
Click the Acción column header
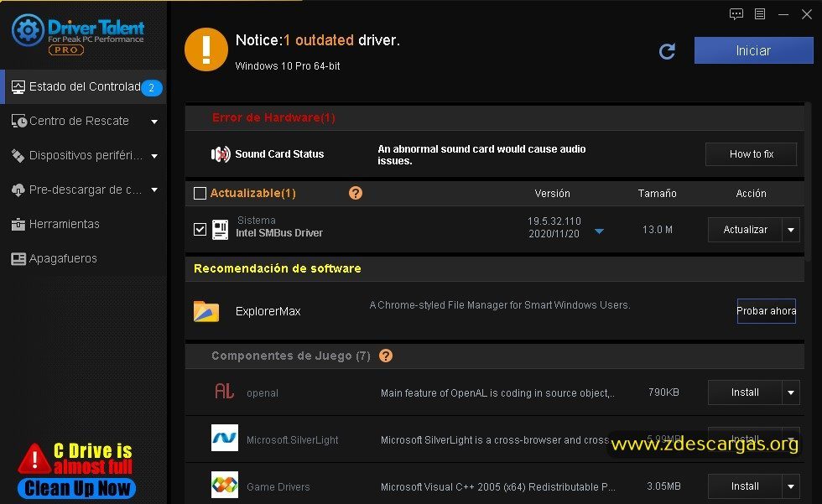[x=751, y=194]
